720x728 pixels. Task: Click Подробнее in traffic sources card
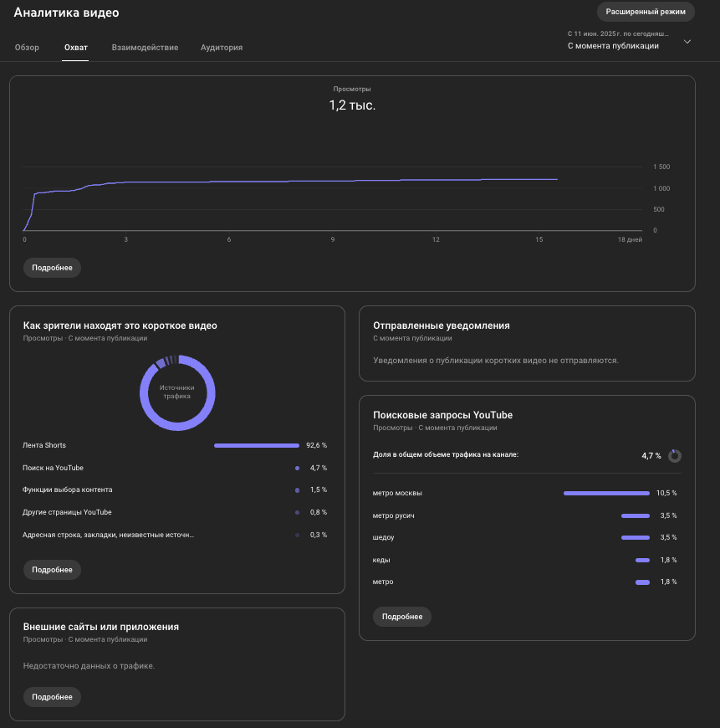pyautogui.click(x=52, y=570)
